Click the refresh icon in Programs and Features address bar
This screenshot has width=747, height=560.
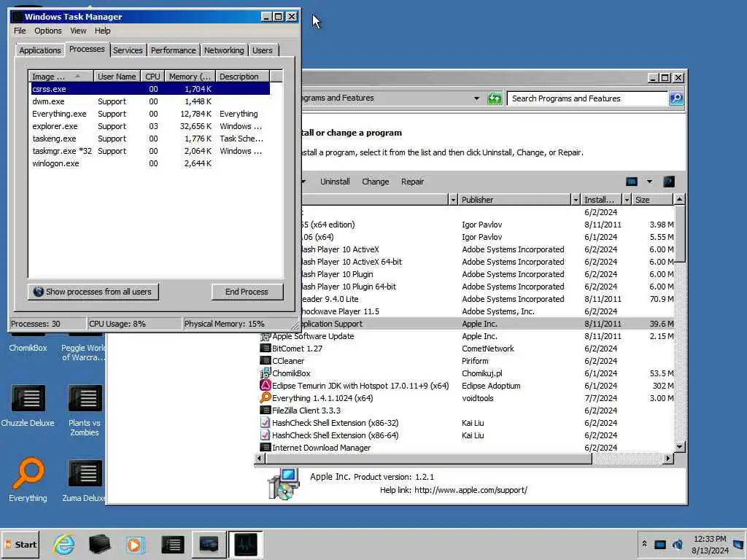click(x=495, y=98)
